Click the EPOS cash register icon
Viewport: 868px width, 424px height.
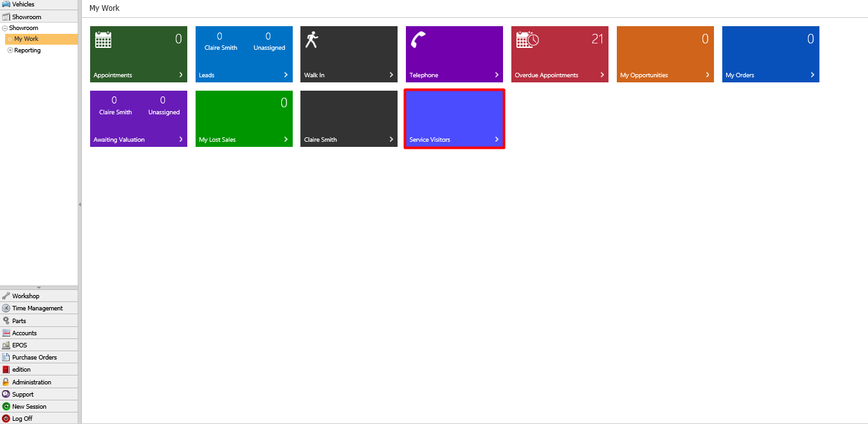6,345
